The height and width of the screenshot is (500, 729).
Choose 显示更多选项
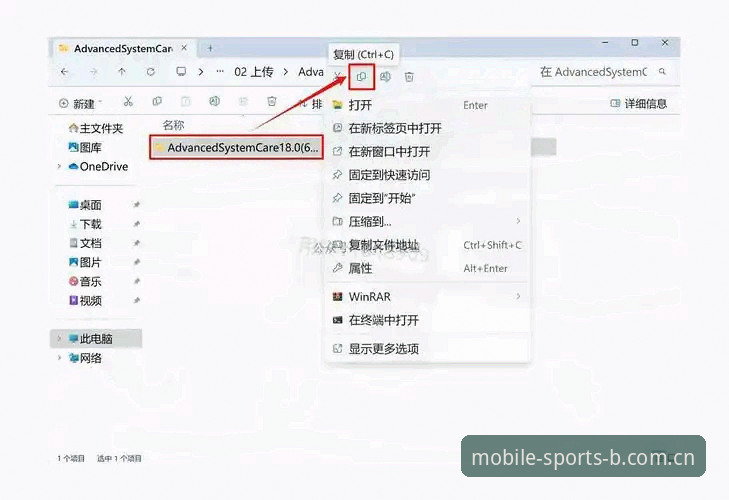(428, 348)
